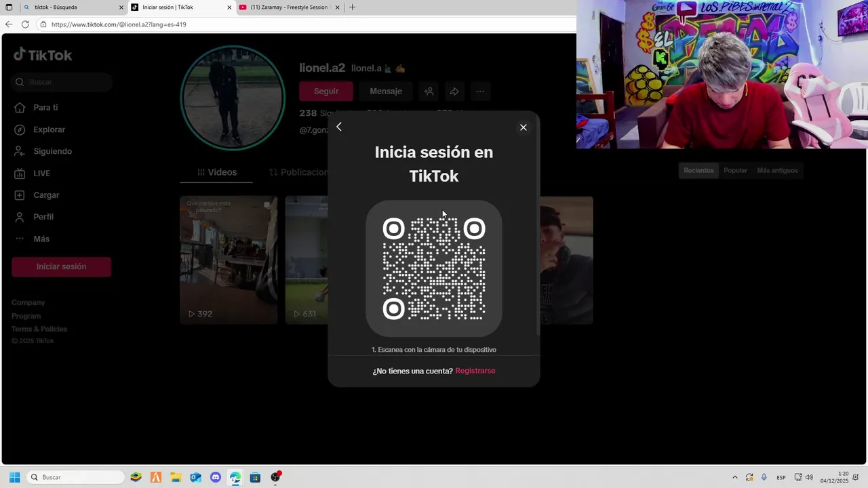Close the Iniciar sesión TikTok tab
The image size is (868, 488).
pyautogui.click(x=229, y=7)
